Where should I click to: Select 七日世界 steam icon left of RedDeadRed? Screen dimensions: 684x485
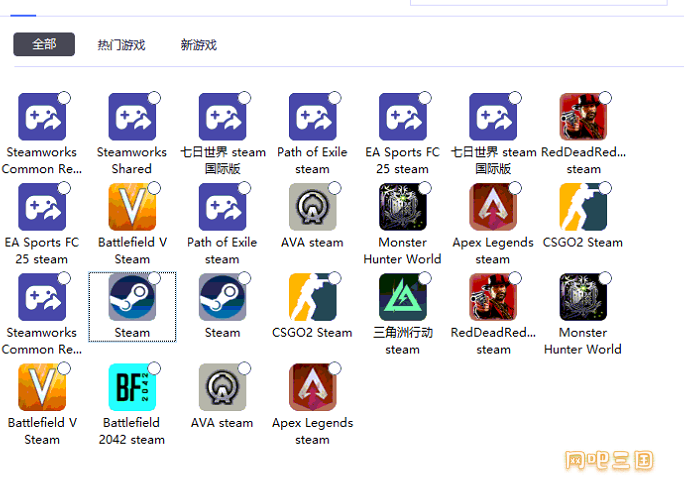(493, 117)
